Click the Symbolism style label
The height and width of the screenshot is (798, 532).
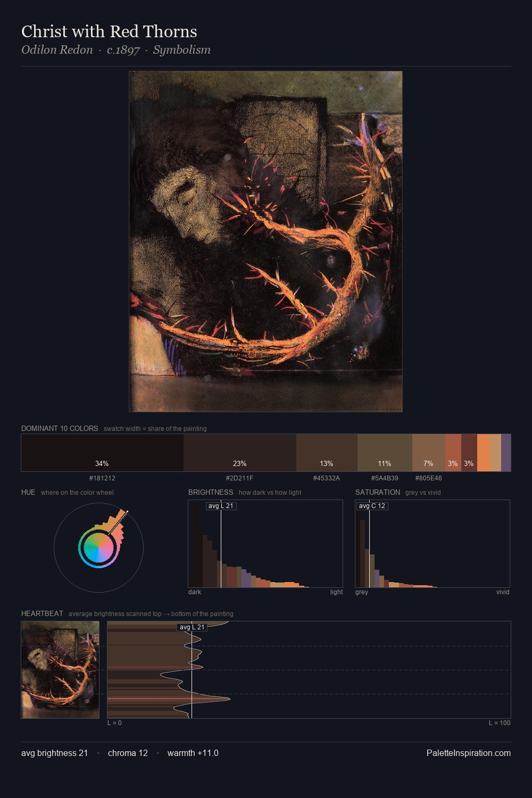[x=182, y=50]
